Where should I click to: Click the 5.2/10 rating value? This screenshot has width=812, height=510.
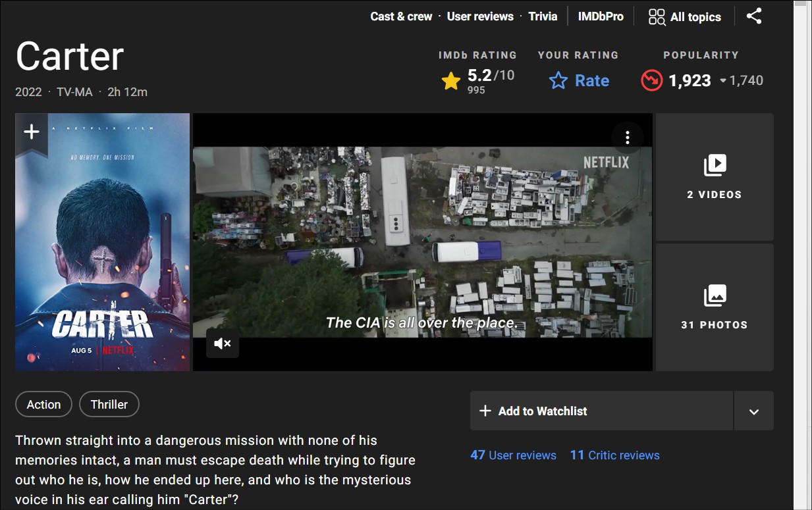click(491, 76)
